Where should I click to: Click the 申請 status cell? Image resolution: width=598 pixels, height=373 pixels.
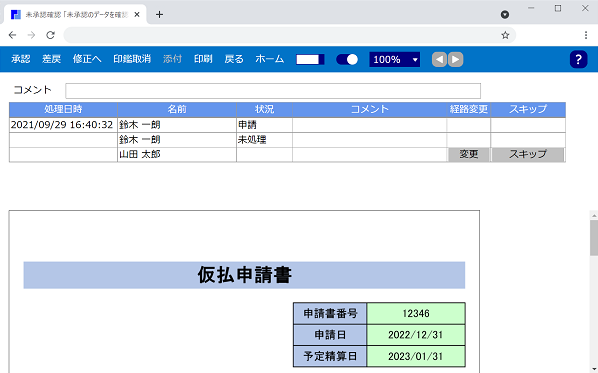[264, 125]
